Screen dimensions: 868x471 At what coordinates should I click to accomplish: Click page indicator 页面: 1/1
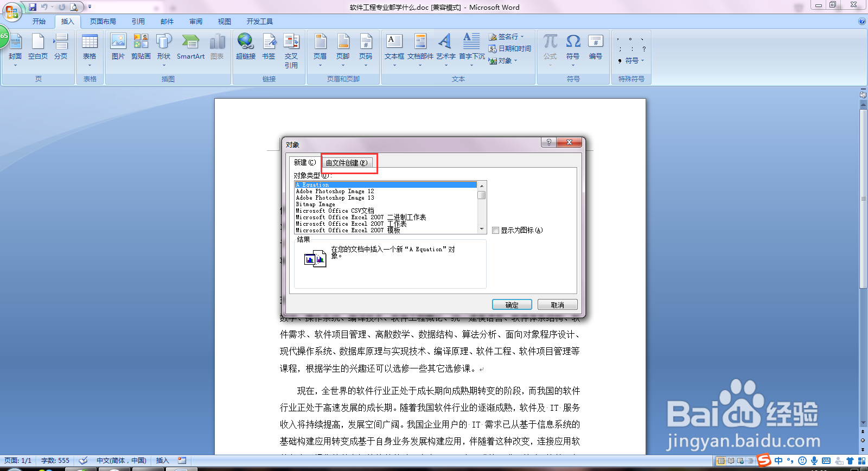pyautogui.click(x=18, y=461)
